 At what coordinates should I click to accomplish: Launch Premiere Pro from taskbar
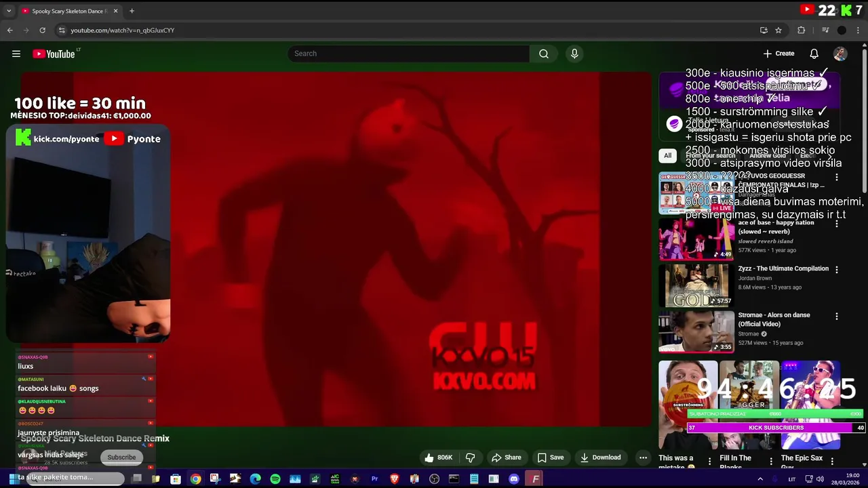(x=374, y=479)
